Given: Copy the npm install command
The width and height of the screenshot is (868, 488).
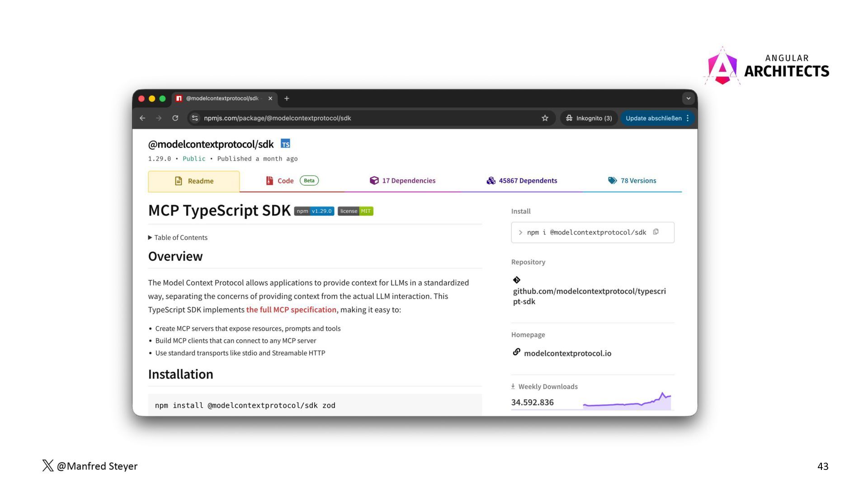Looking at the screenshot, I should coord(656,232).
